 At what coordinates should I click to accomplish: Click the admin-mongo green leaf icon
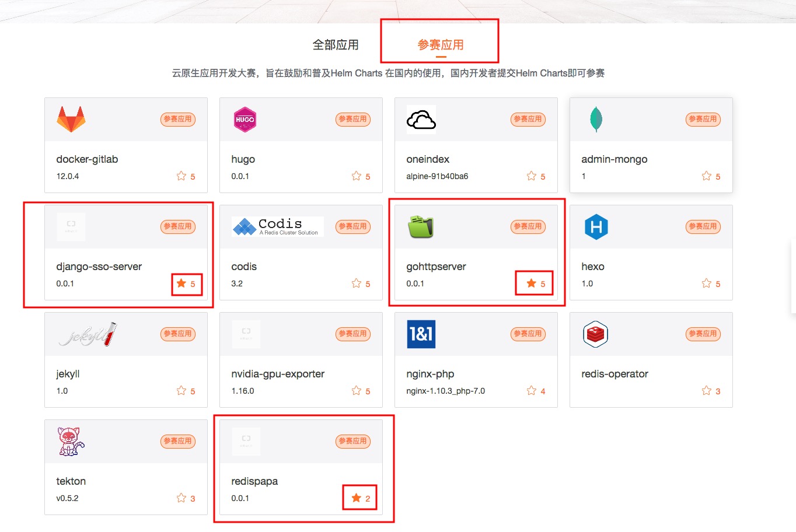pyautogui.click(x=596, y=120)
